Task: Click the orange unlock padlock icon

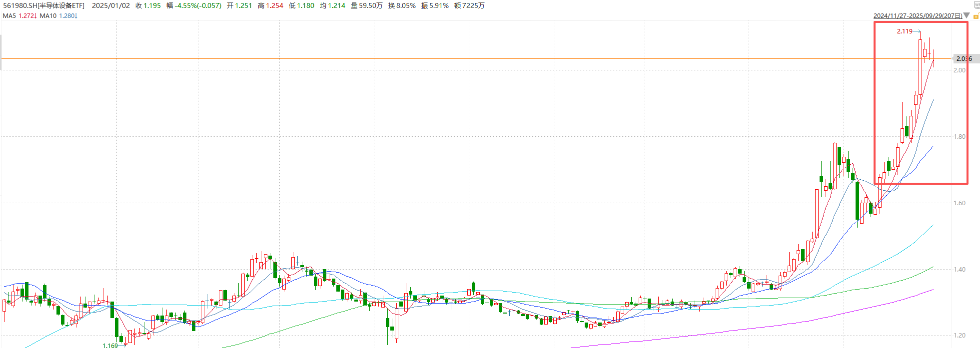Action: 976,16
